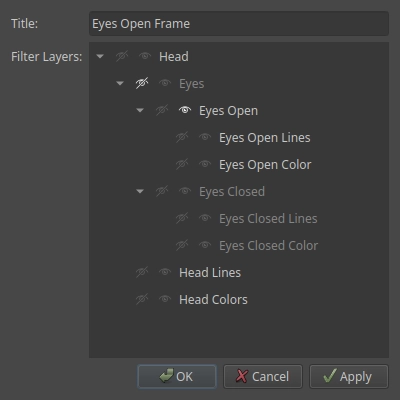
Task: Collapse the Eyes Closed group
Action: pyautogui.click(x=140, y=191)
